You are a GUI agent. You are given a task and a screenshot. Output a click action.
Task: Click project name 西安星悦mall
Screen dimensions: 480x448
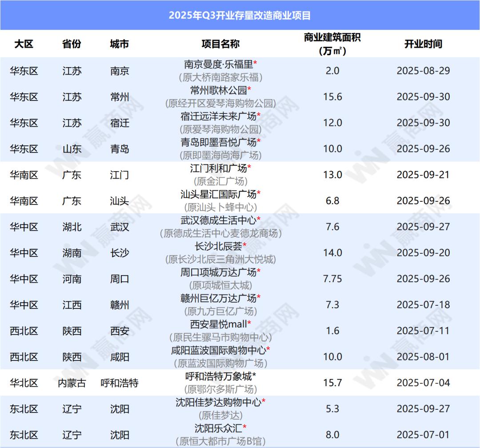[218, 324]
